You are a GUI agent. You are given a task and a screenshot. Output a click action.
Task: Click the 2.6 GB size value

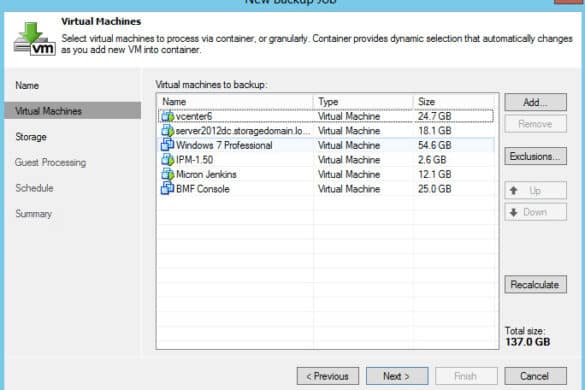coord(432,160)
